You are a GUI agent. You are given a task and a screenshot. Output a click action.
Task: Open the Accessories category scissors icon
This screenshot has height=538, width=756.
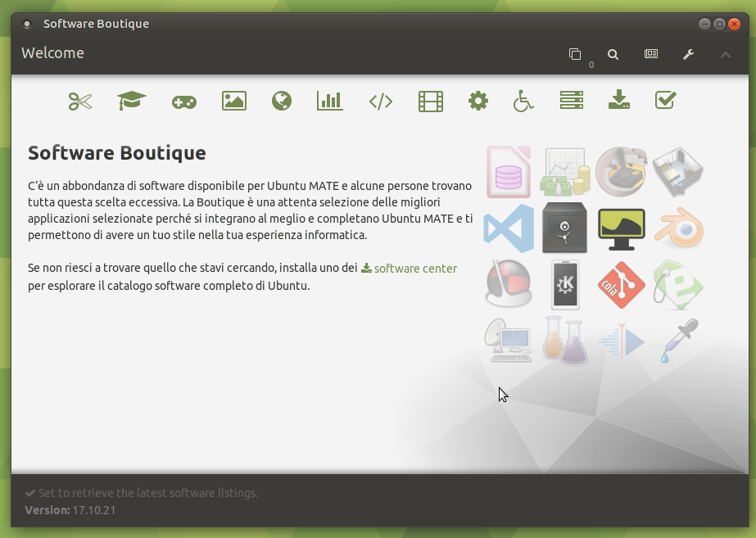(80, 102)
